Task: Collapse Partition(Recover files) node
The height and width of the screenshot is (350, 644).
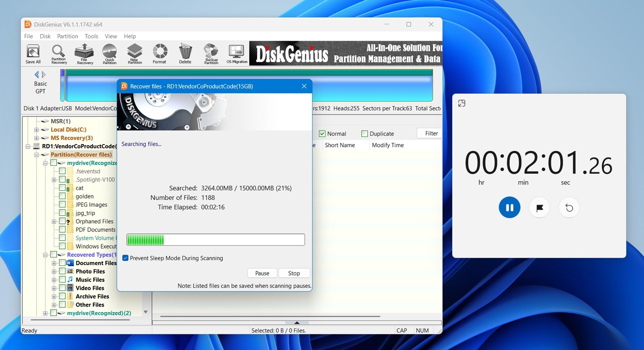Action: [37, 155]
